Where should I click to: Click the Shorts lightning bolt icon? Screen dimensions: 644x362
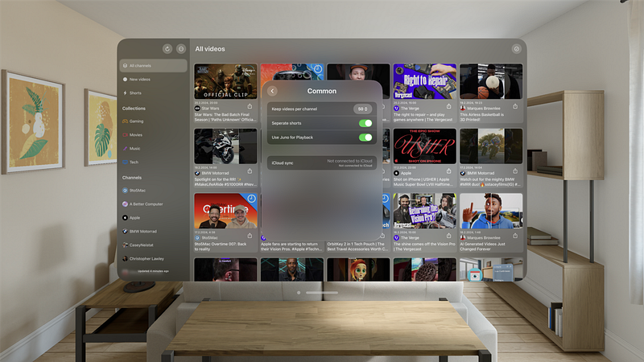click(x=125, y=93)
